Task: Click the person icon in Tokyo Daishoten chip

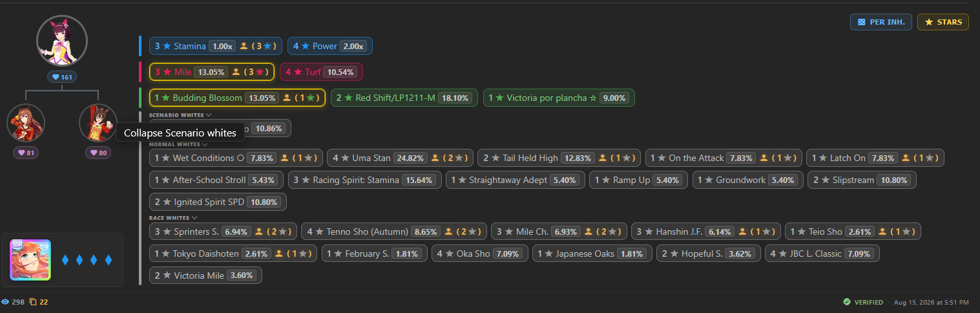Action: point(279,254)
